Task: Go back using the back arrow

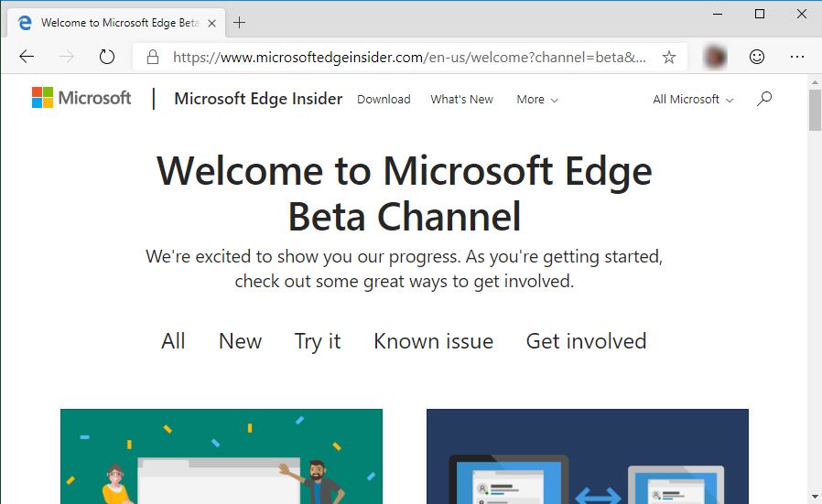Action: [x=27, y=57]
